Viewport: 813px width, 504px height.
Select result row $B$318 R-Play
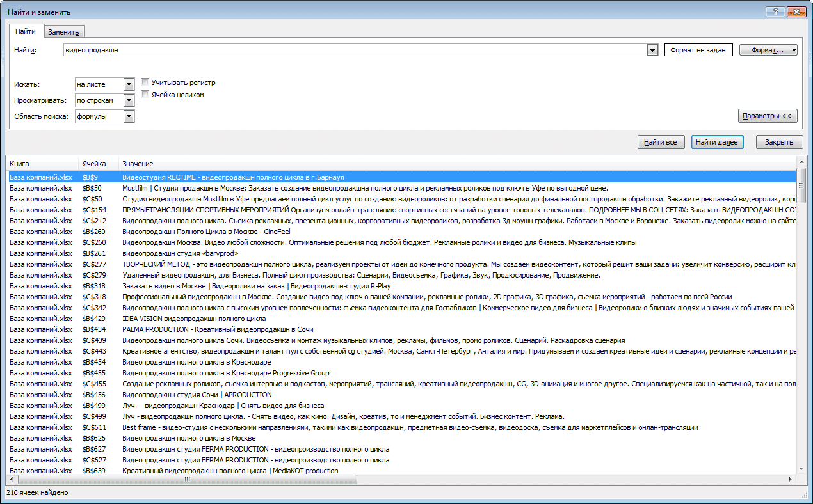[401, 286]
